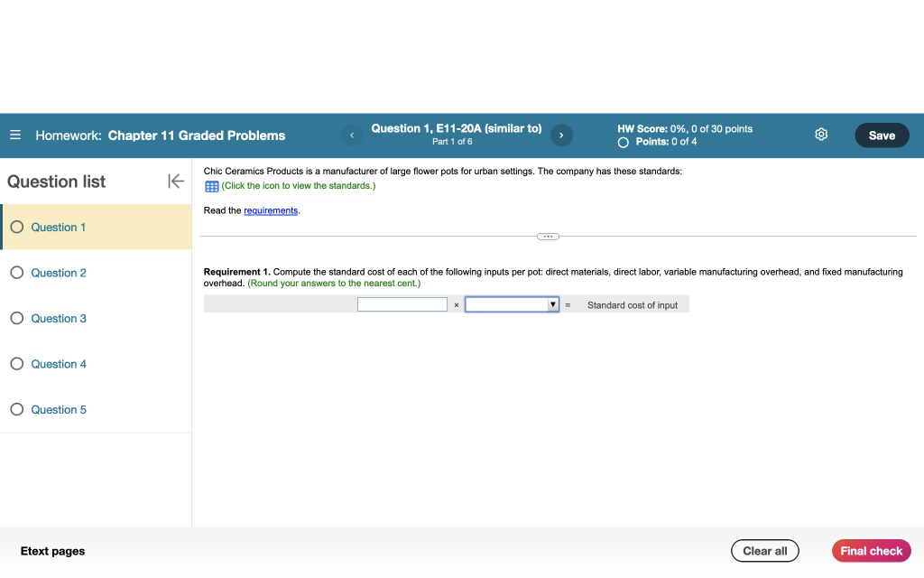Viewport: 924px width, 578px height.
Task: Collapse the Question list panel
Action: [176, 181]
